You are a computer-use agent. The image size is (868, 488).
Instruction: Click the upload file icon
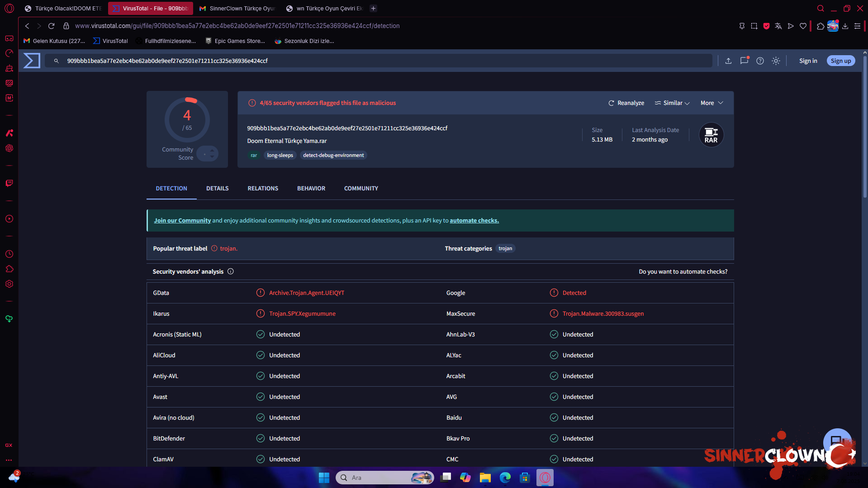tap(728, 61)
